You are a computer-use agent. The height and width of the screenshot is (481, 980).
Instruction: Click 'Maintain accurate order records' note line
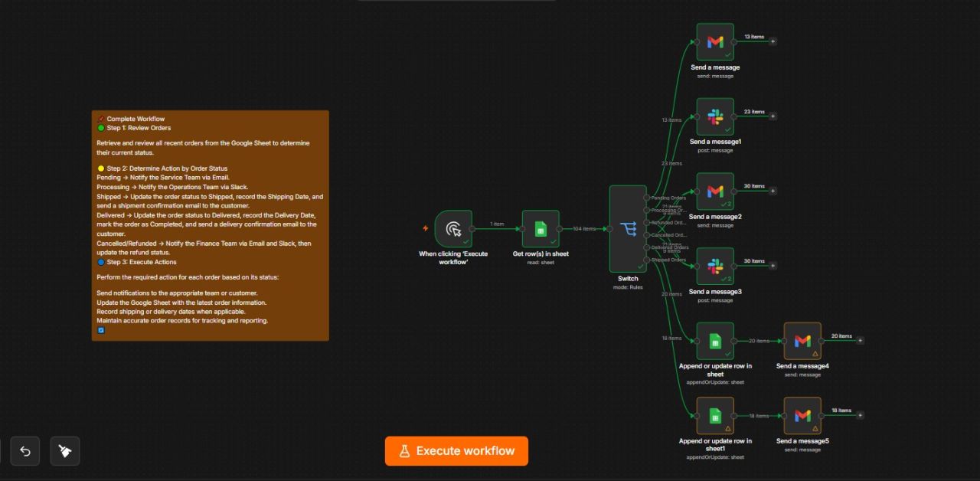pos(182,321)
